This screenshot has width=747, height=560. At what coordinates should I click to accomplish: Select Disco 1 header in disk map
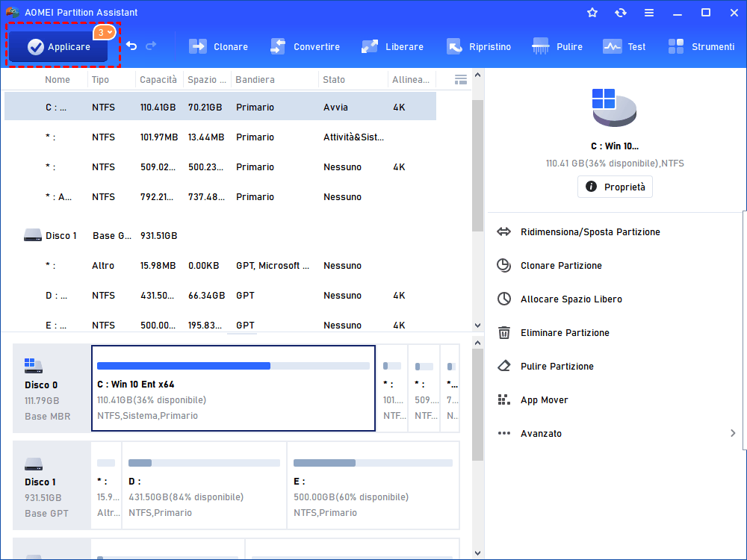pos(52,485)
